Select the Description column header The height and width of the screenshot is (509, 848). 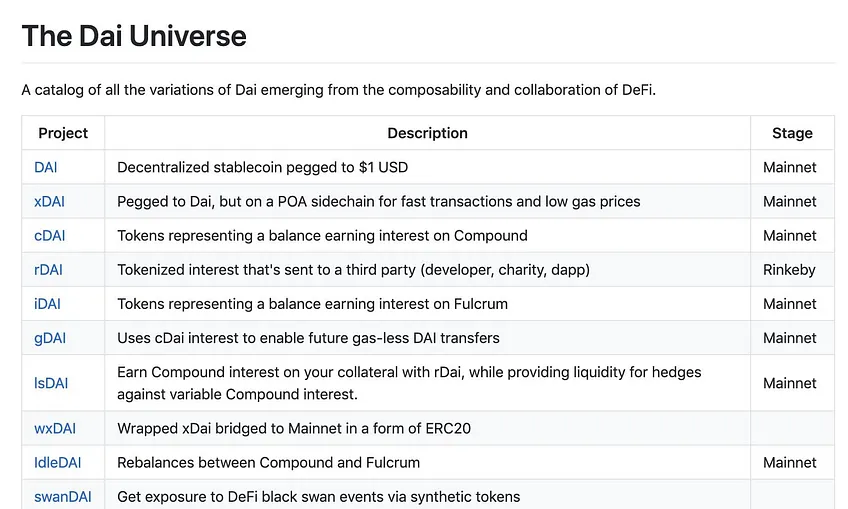pos(427,133)
